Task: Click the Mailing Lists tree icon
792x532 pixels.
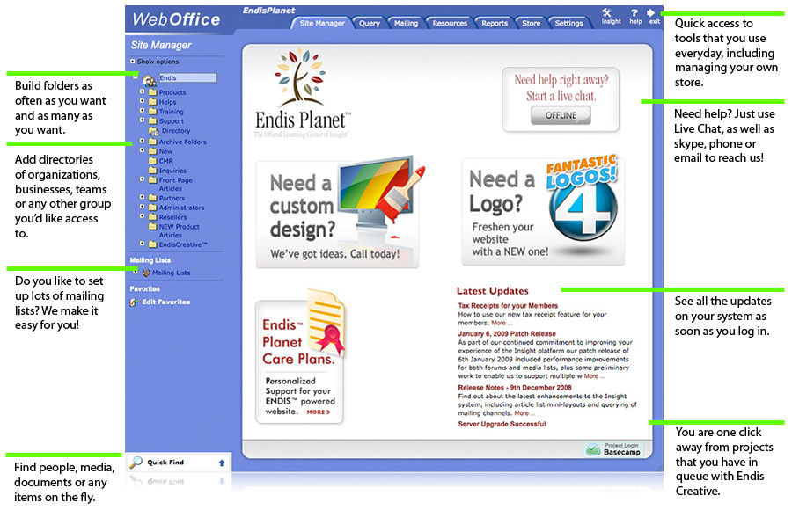Action: (146, 273)
